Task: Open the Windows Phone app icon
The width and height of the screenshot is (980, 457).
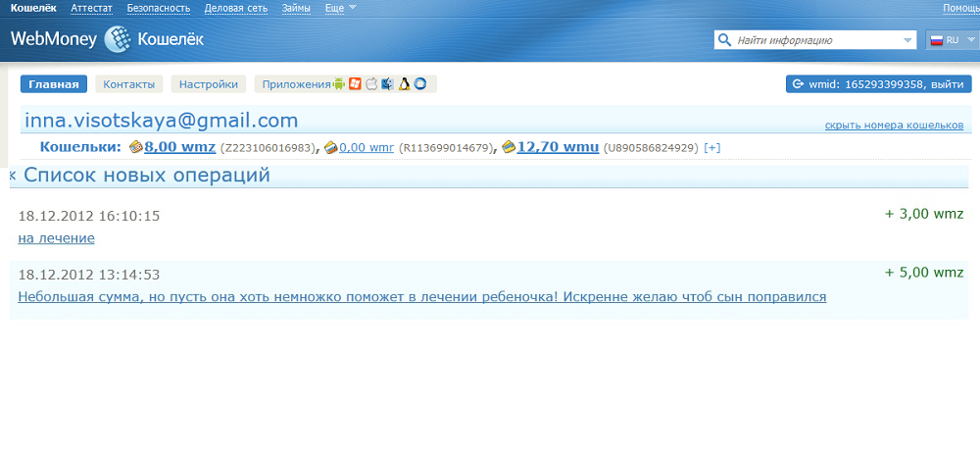Action: (x=355, y=83)
